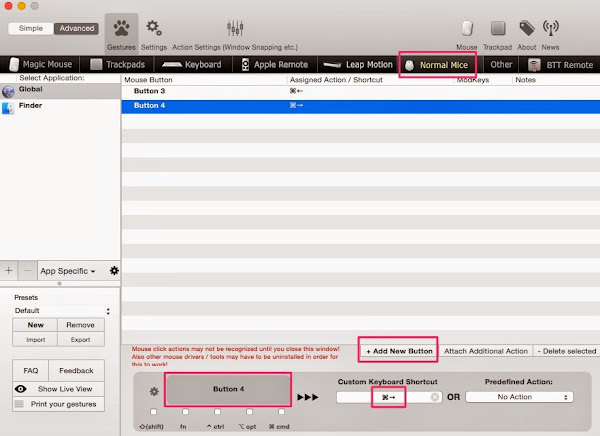This screenshot has width=600, height=436.
Task: Select the Global application entry
Action: (x=60, y=91)
